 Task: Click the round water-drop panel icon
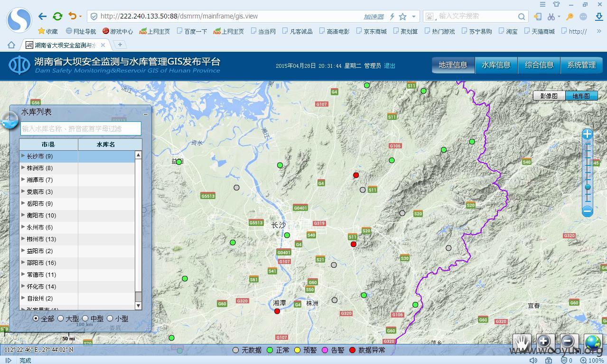9,121
